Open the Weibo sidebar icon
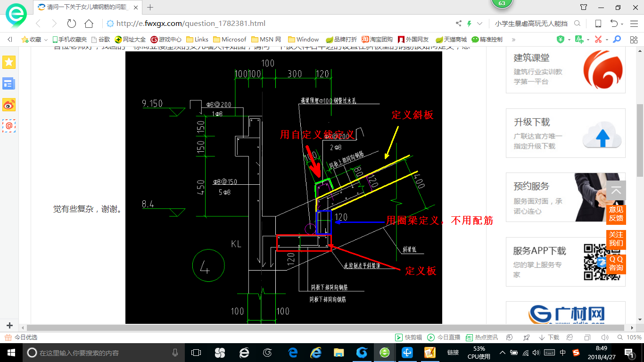The image size is (644, 362). coord(9,105)
